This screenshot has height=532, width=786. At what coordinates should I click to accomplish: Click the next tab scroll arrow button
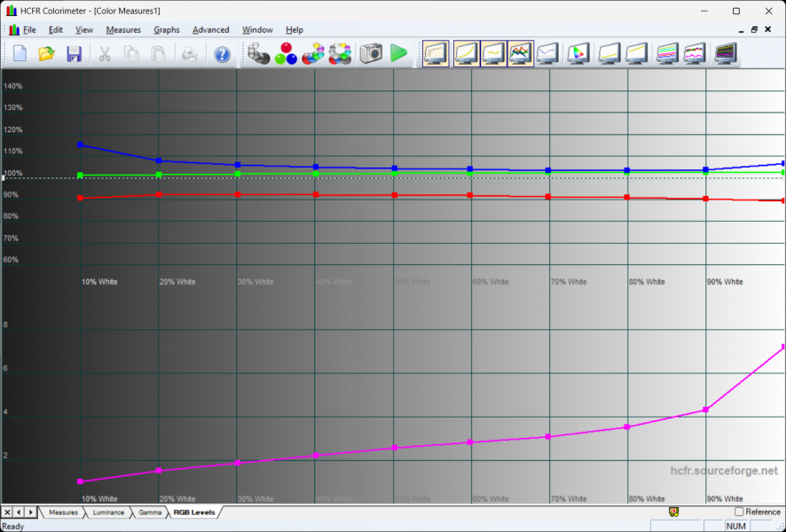pyautogui.click(x=31, y=512)
